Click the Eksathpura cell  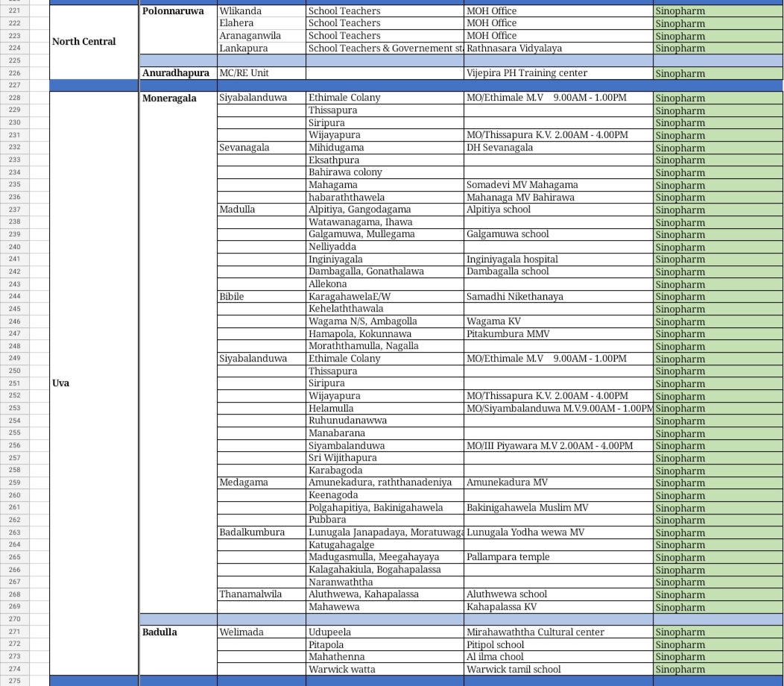pyautogui.click(x=385, y=160)
